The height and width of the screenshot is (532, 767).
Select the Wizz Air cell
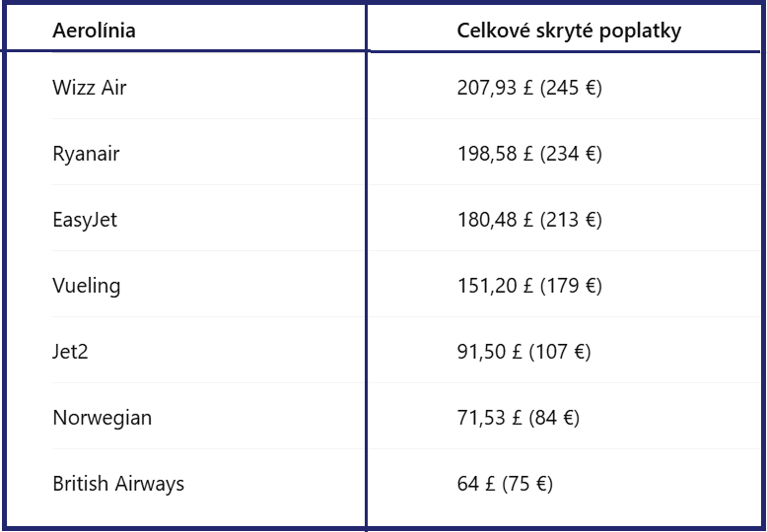pos(89,88)
